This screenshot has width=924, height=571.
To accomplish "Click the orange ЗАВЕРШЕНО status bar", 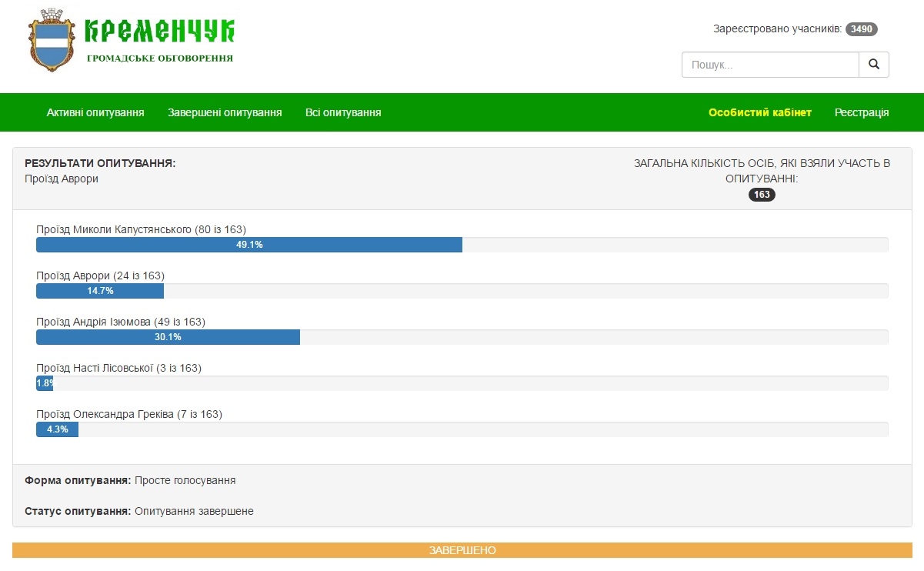I will pos(462,550).
